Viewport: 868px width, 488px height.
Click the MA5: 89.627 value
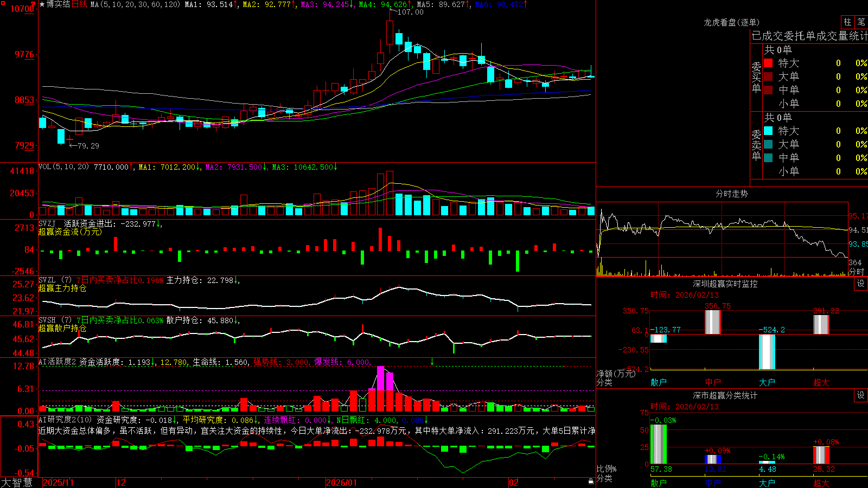(x=441, y=4)
